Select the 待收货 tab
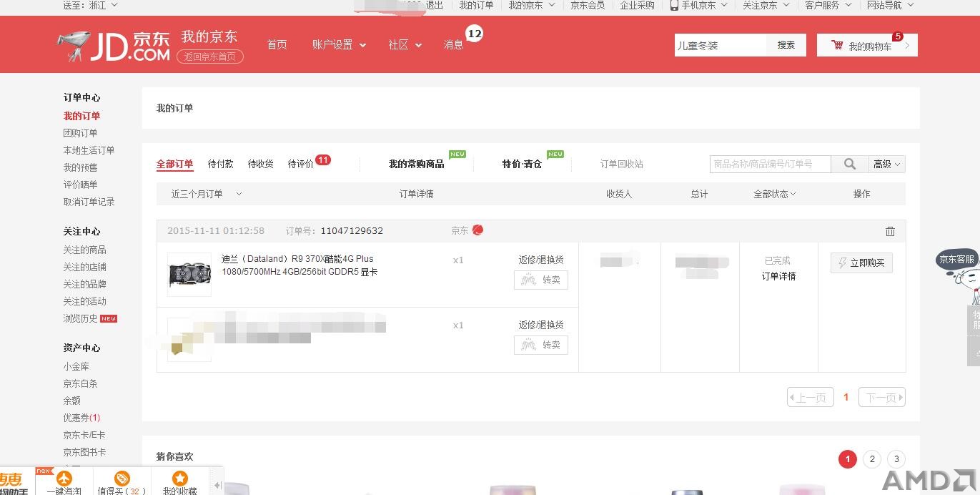The image size is (980, 495). coord(261,164)
